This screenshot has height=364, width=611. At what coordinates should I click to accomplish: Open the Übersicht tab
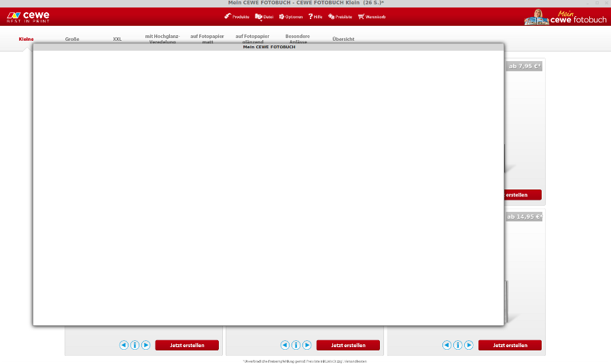(343, 39)
